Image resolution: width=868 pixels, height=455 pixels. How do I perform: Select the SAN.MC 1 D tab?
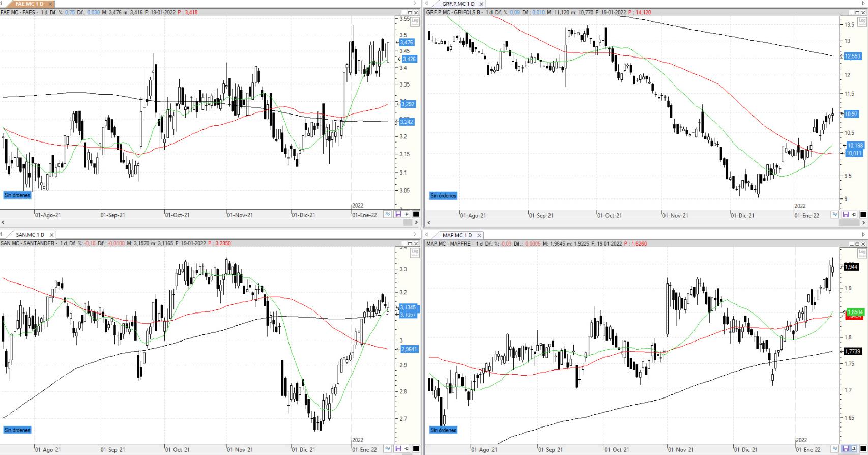coord(30,235)
